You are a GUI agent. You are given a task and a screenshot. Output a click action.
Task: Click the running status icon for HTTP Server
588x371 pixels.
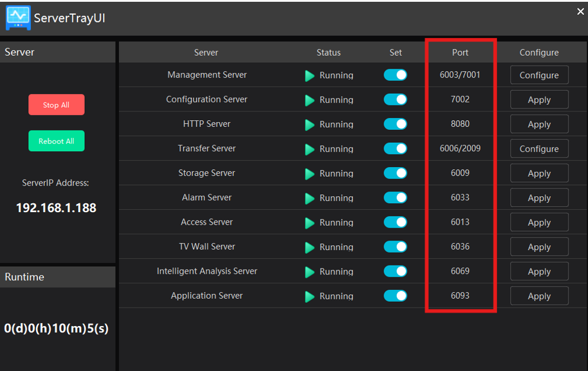click(310, 125)
